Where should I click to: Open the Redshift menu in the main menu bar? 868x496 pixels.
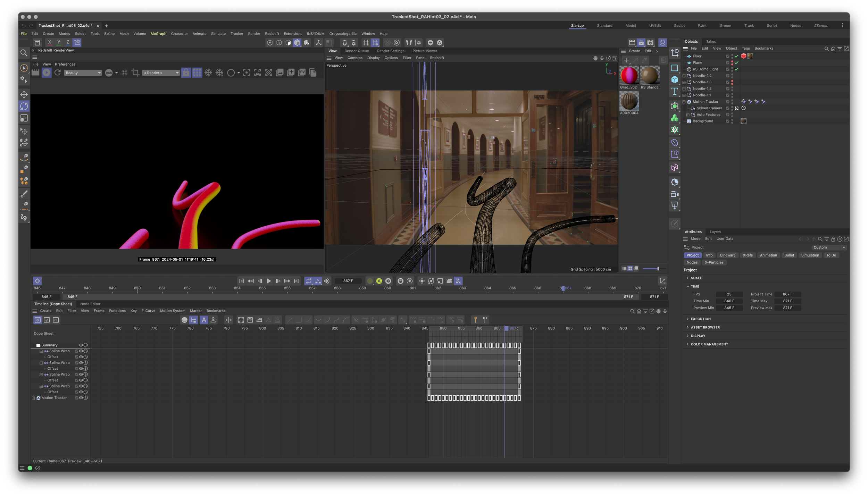pos(272,34)
